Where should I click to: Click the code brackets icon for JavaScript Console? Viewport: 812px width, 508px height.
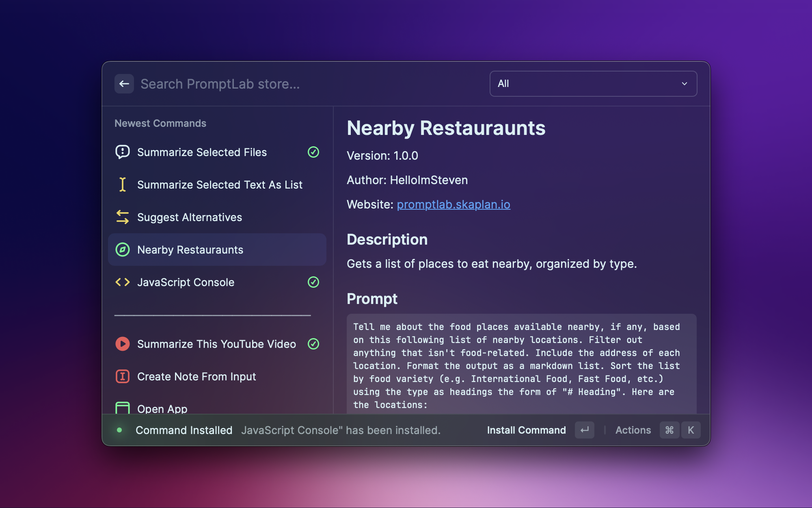pos(122,282)
